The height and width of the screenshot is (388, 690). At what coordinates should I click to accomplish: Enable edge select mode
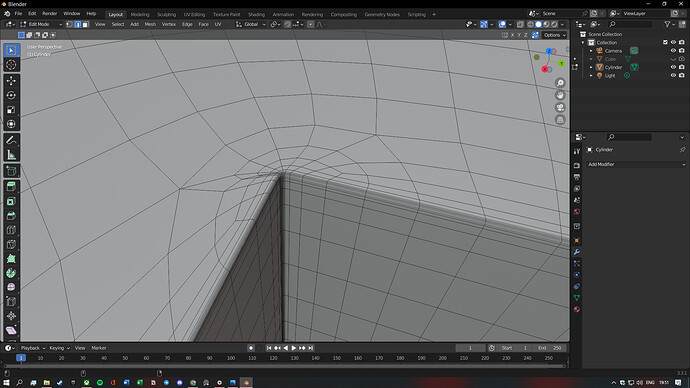coord(77,25)
